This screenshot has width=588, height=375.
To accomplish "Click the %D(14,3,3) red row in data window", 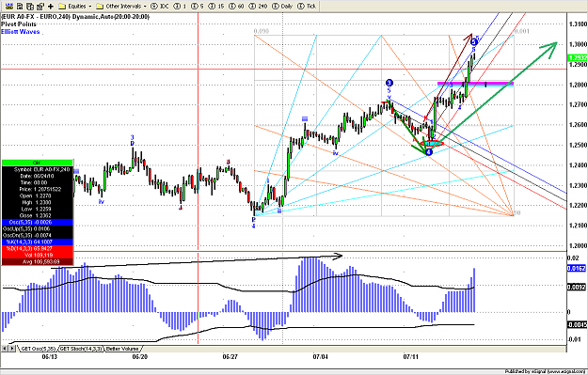I will (x=38, y=249).
